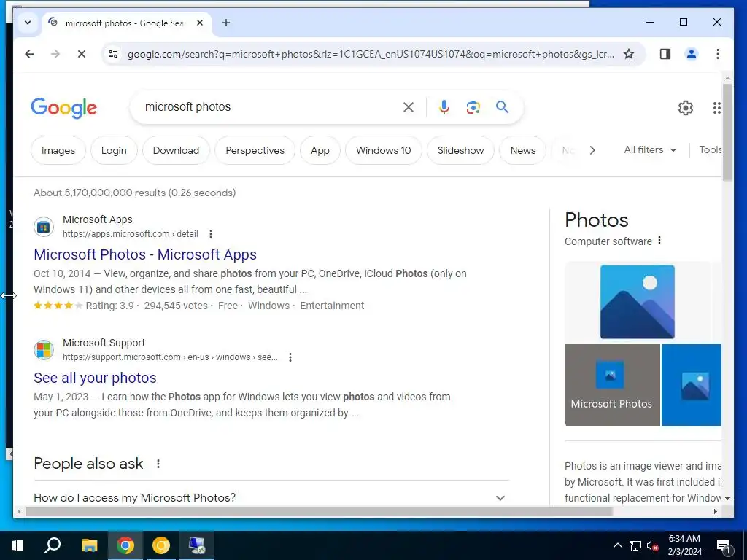Open Chrome profile avatar
Image resolution: width=747 pixels, height=560 pixels.
click(x=692, y=54)
